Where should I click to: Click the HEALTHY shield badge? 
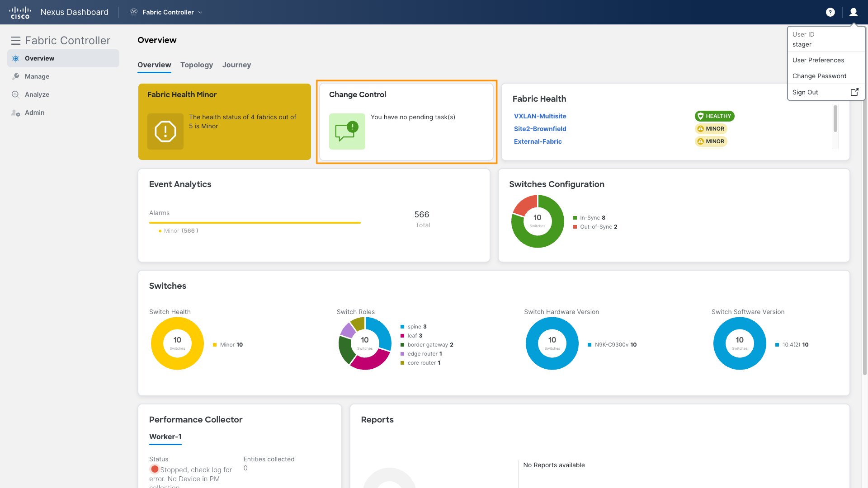click(x=714, y=116)
